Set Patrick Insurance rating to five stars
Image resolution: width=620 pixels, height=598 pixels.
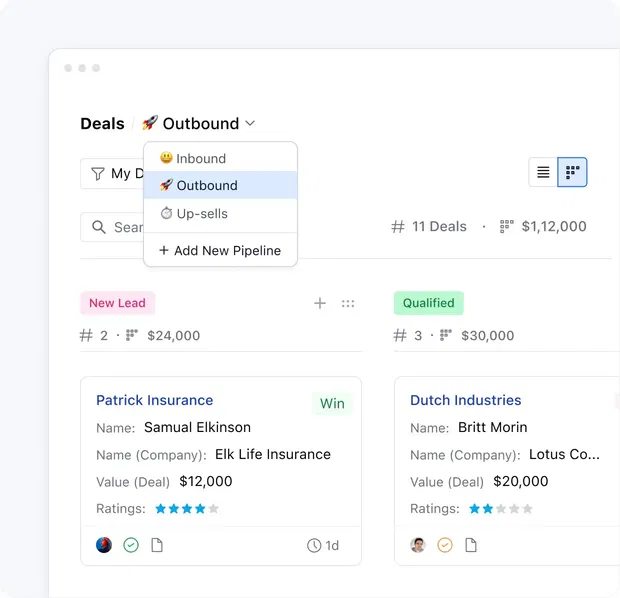point(214,509)
